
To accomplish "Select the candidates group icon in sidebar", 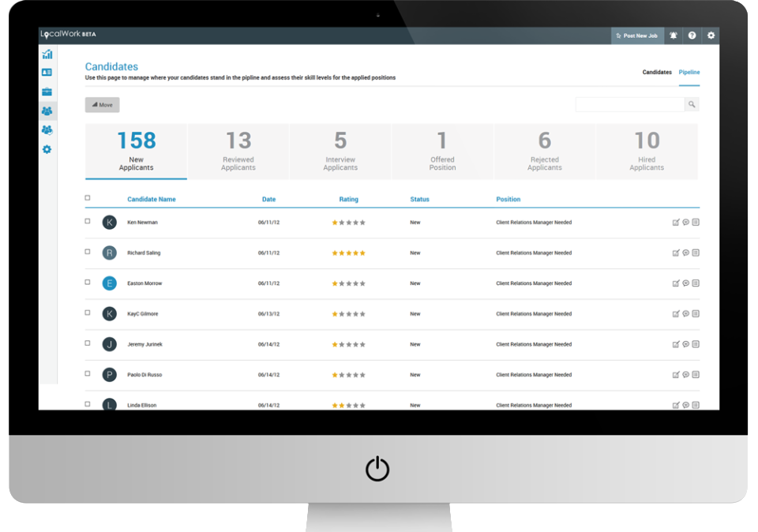I will pos(47,111).
